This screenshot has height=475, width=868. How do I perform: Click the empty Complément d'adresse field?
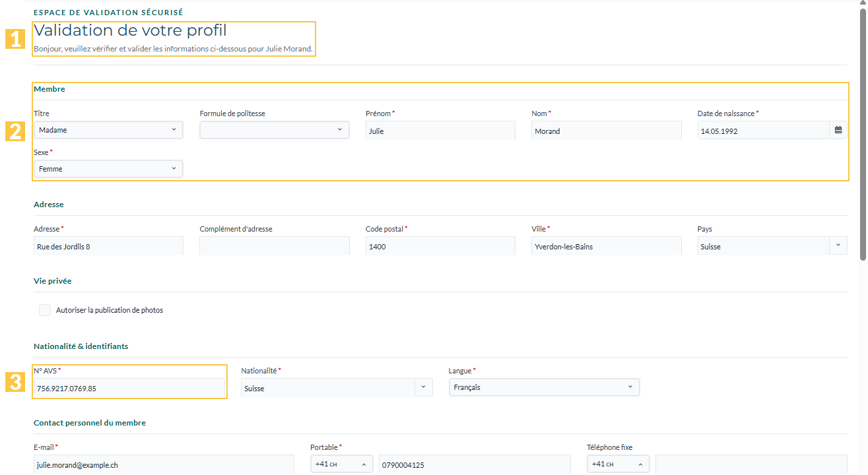[x=275, y=246]
